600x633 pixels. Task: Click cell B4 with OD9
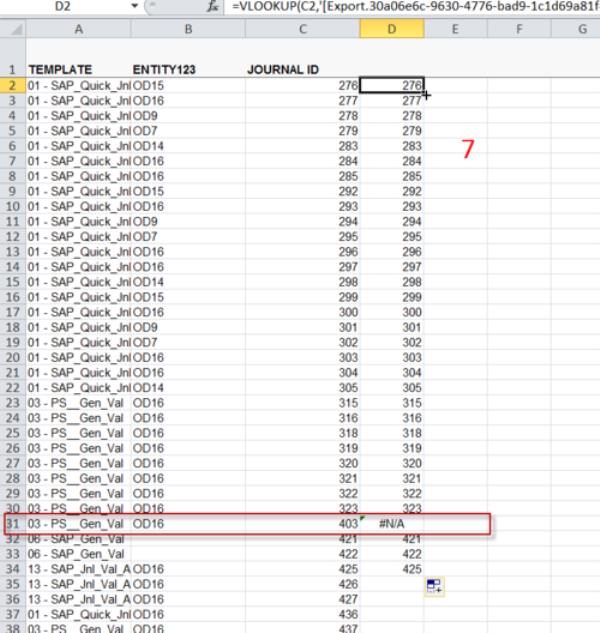[x=188, y=115]
